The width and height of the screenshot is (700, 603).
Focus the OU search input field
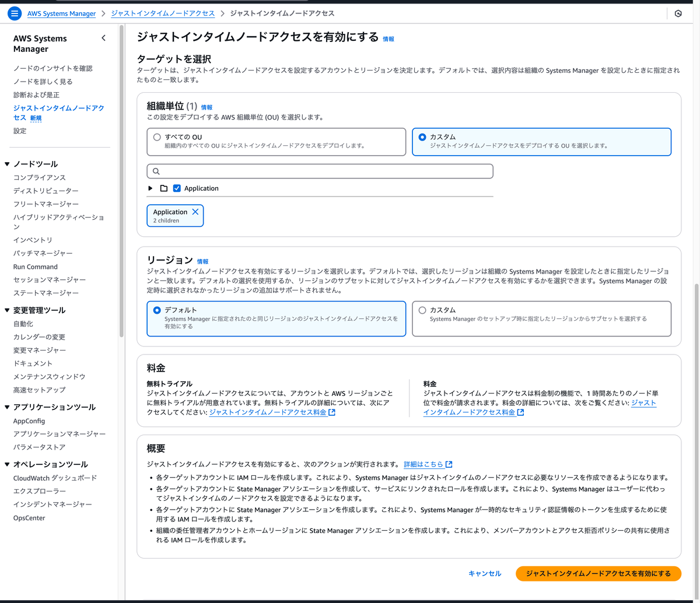click(320, 171)
